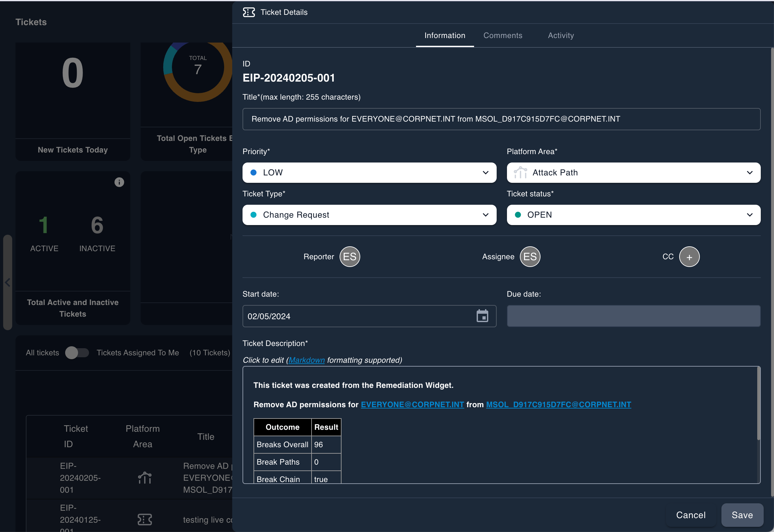
Task: Click the Attack Path icon in Platform Area dropdown
Action: pyautogui.click(x=520, y=173)
